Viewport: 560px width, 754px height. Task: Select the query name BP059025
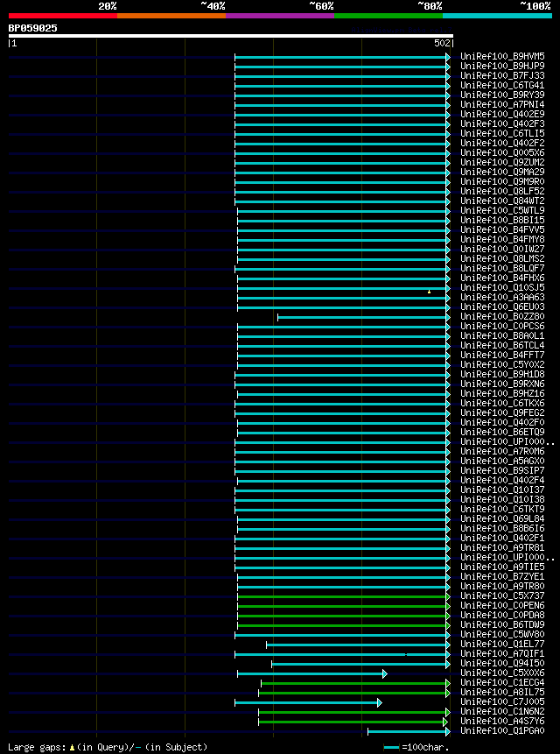pyautogui.click(x=32, y=28)
